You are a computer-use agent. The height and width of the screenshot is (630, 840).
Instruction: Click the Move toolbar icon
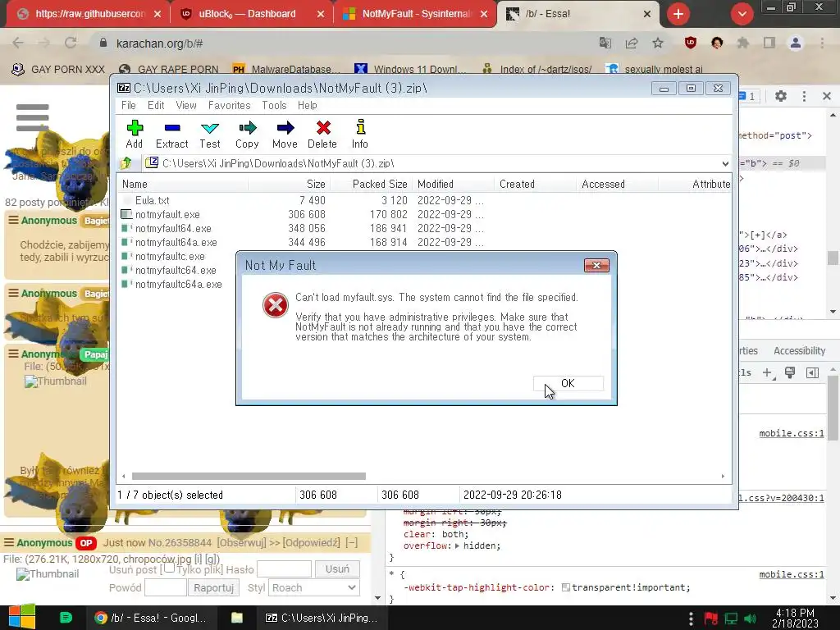285,134
